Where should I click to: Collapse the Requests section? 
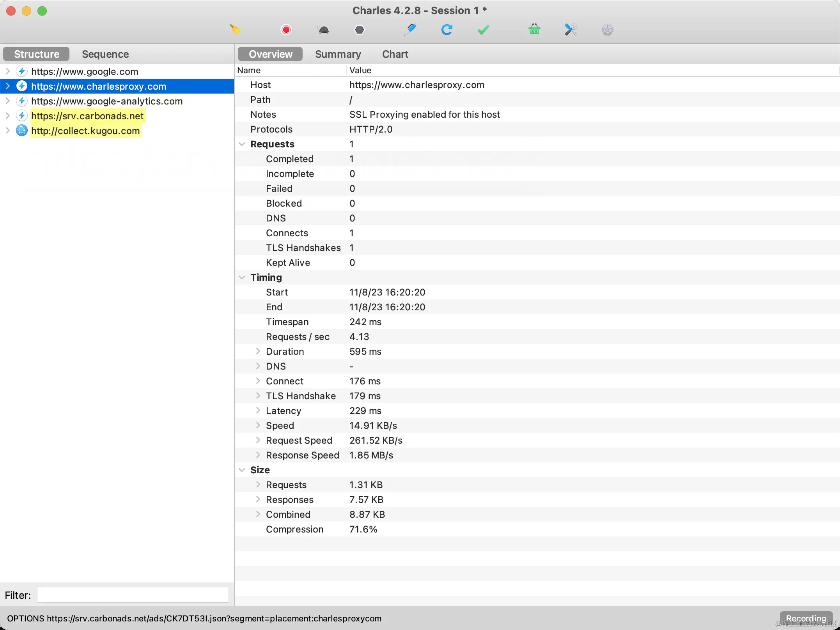[242, 144]
